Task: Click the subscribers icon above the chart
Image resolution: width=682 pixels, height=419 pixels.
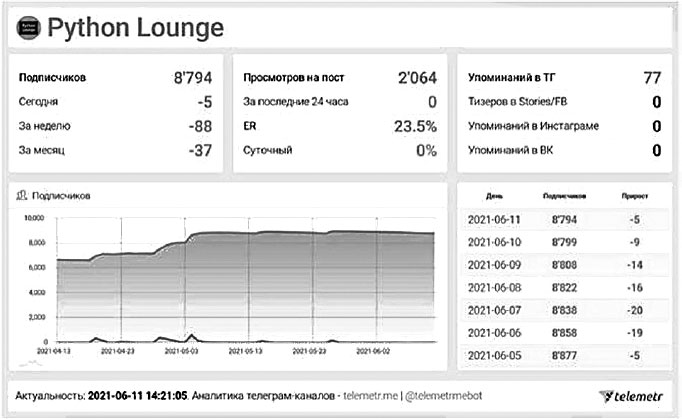Action: [23, 196]
